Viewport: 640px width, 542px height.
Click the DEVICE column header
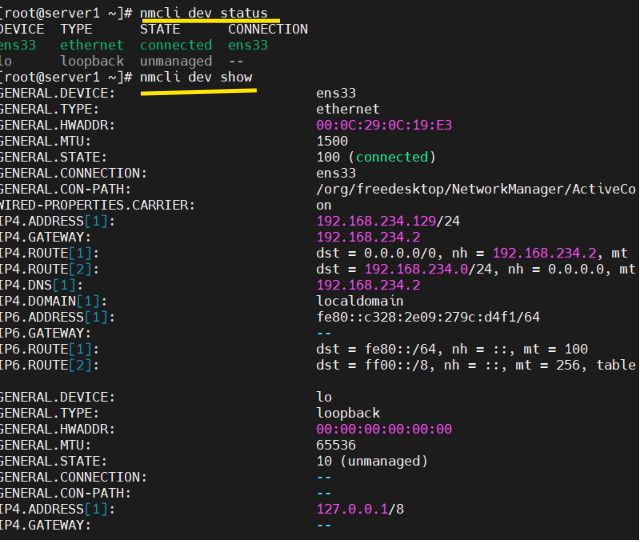[22, 29]
